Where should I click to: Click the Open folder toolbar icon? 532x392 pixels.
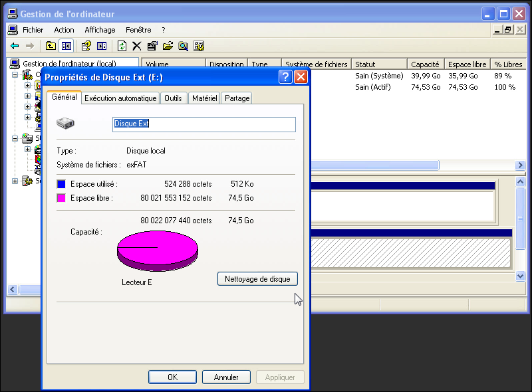click(168, 46)
